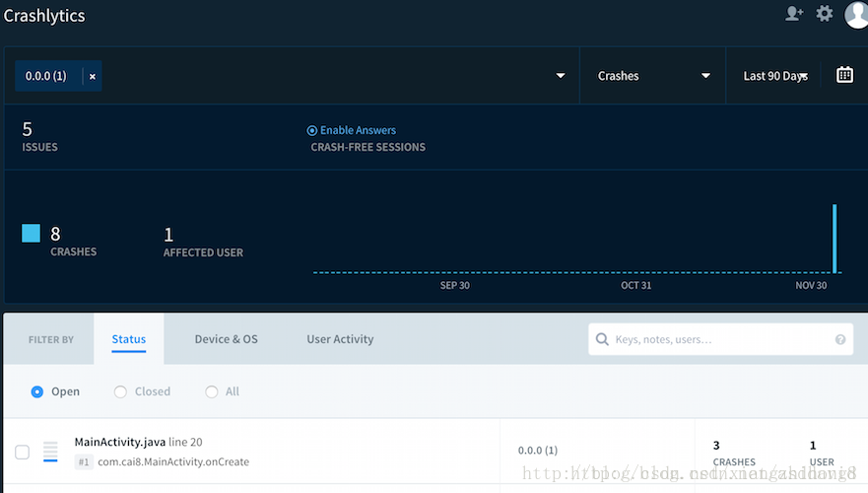The image size is (868, 493).
Task: Click the 1 AFFECTED USER count
Action: (x=203, y=243)
